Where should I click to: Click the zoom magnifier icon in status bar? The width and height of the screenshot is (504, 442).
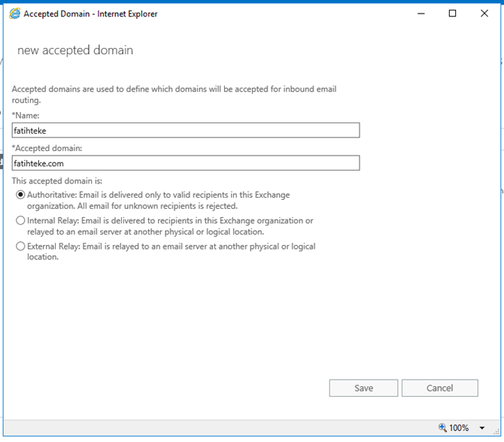tap(442, 428)
